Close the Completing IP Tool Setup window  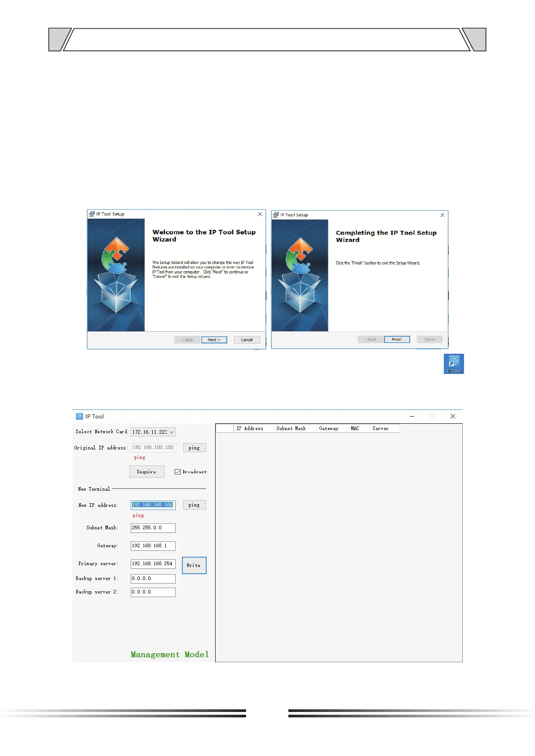tap(442, 215)
